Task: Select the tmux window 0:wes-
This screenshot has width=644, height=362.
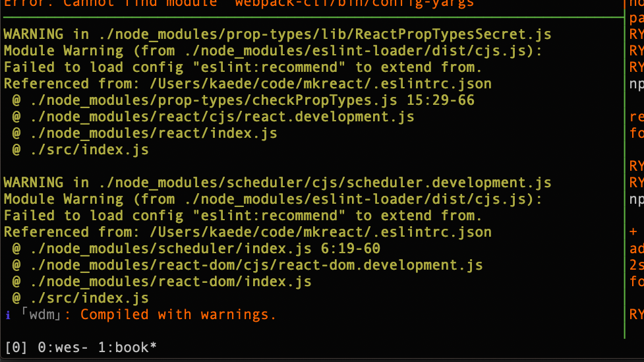Action: (x=63, y=347)
